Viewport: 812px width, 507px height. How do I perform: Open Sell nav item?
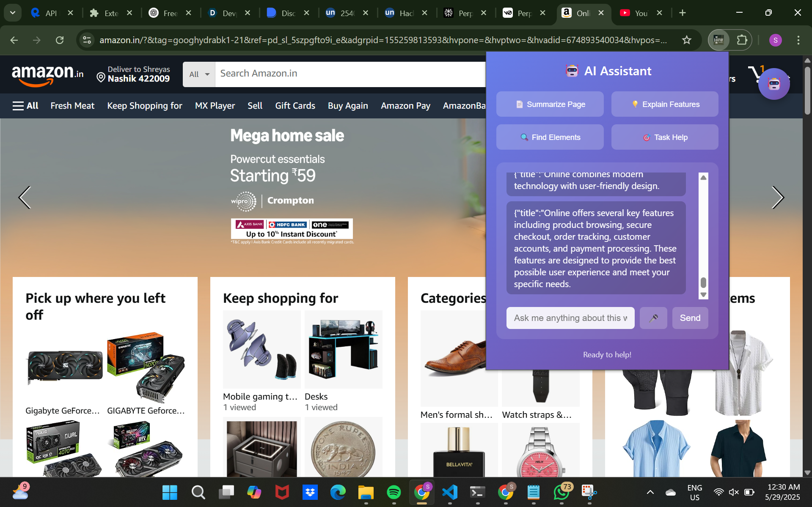(255, 106)
